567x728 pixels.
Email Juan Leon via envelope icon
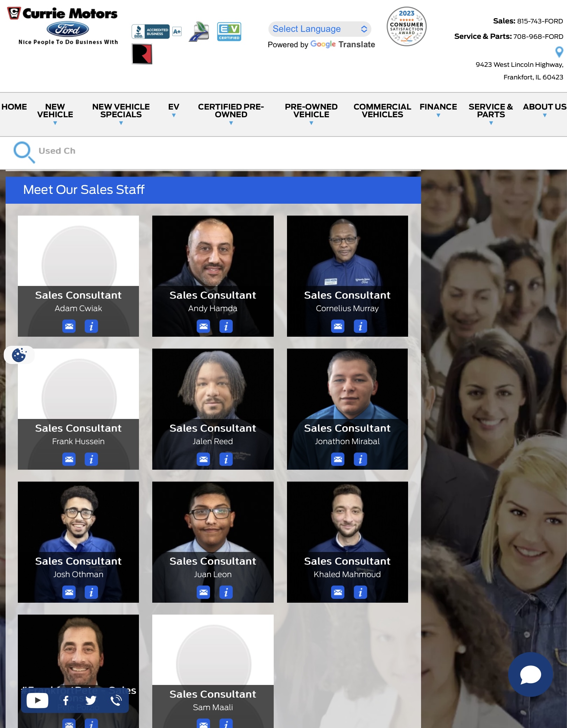[203, 592]
